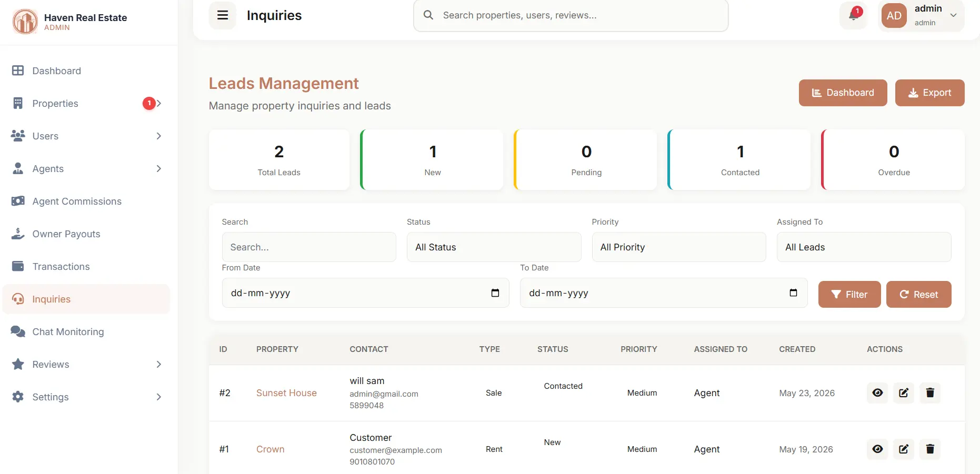Click the From Date input field
Image resolution: width=980 pixels, height=474 pixels.
click(x=365, y=293)
